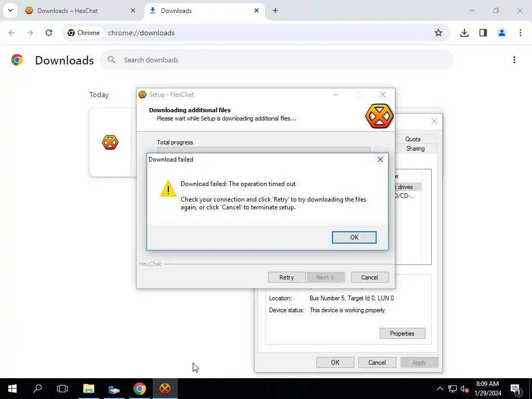Reload the current page
The width and height of the screenshot is (532, 399).
[x=49, y=33]
